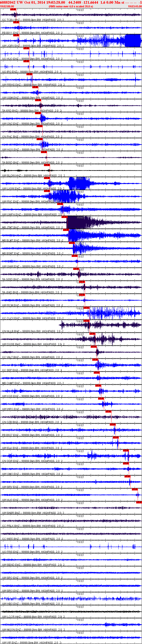
Task: Click the red pick flag on MB.JTMT trace
Action: point(64,217)
